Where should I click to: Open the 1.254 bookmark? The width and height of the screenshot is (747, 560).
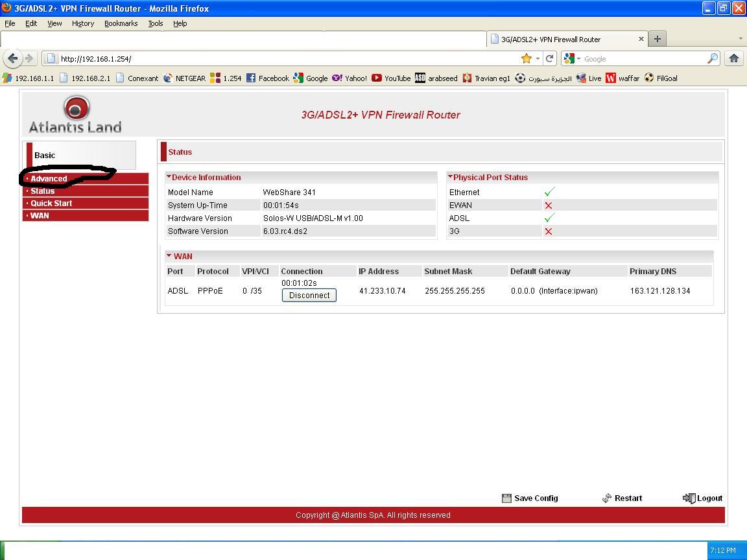[226, 78]
